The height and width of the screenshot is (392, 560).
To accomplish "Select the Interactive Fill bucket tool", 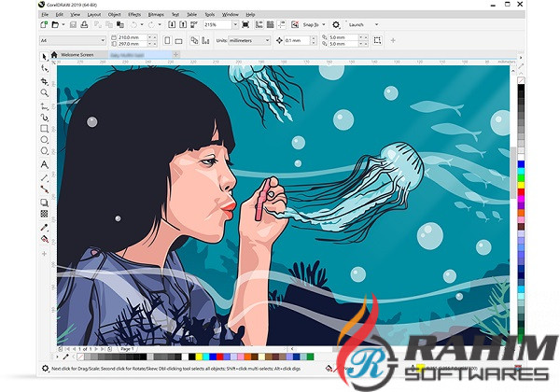I will tap(44, 239).
